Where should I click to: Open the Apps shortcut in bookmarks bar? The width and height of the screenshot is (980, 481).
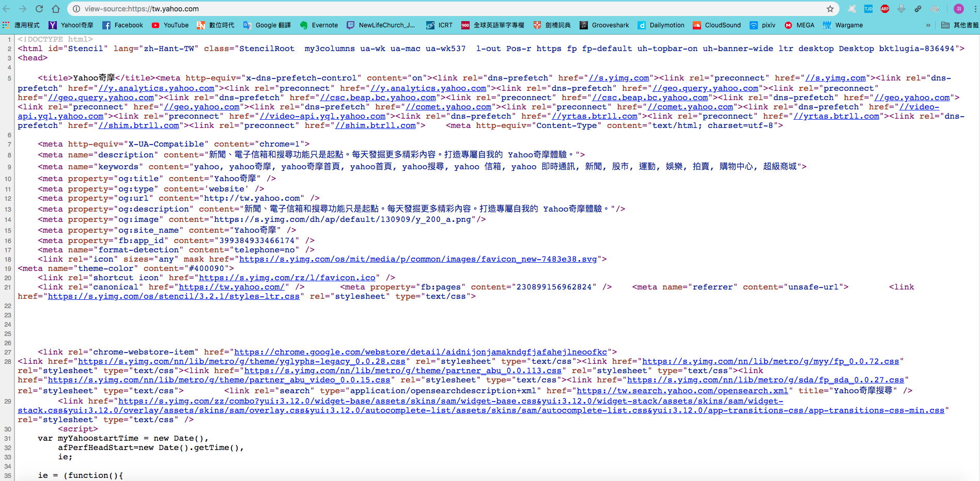[21, 25]
